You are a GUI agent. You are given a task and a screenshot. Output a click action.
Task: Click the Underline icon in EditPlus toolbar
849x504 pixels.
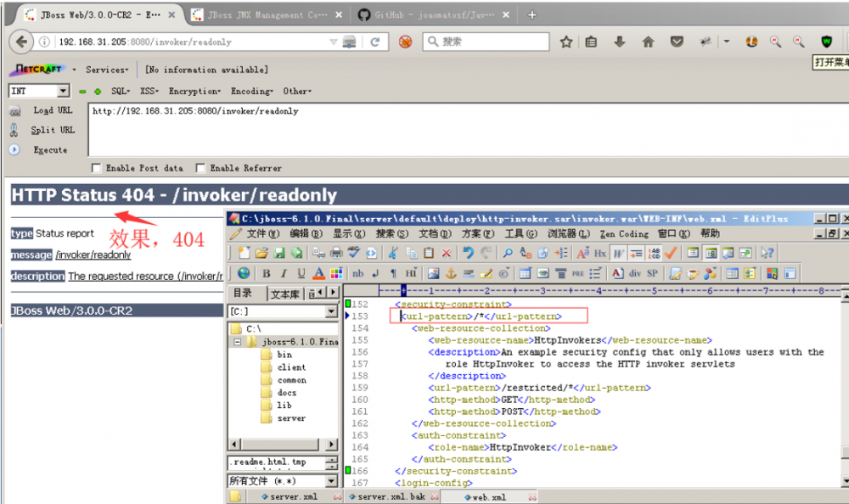pos(301,273)
